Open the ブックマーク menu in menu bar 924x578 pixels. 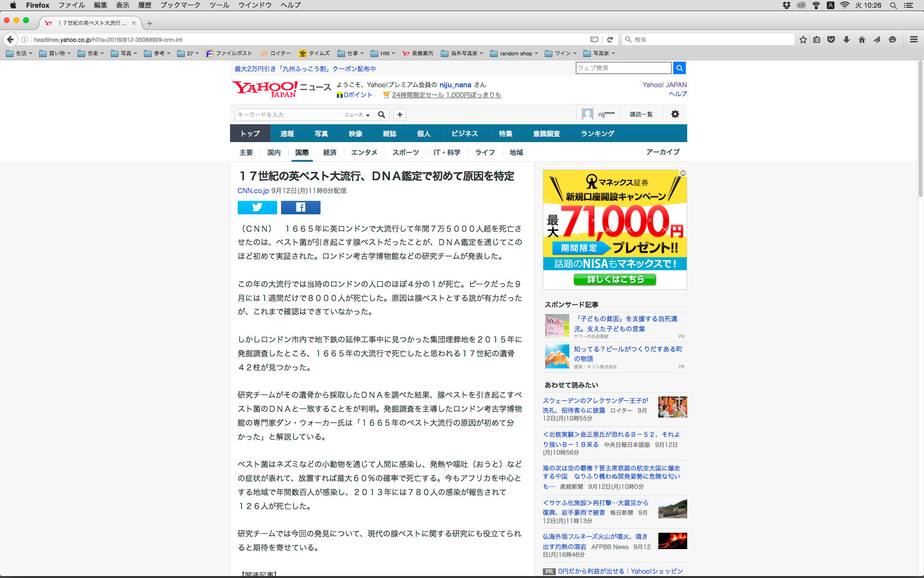pyautogui.click(x=180, y=5)
